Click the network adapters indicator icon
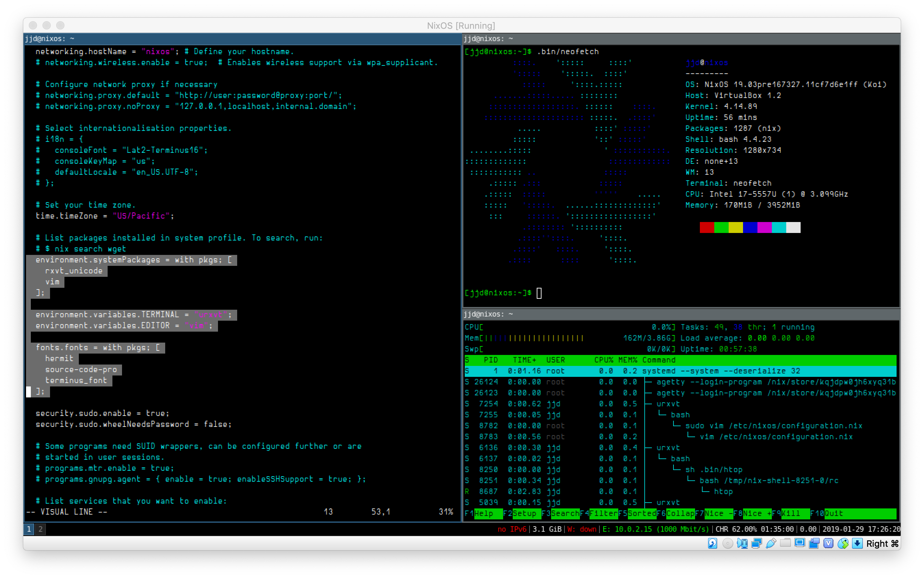Screen dimensions: 924x579 click(x=757, y=543)
